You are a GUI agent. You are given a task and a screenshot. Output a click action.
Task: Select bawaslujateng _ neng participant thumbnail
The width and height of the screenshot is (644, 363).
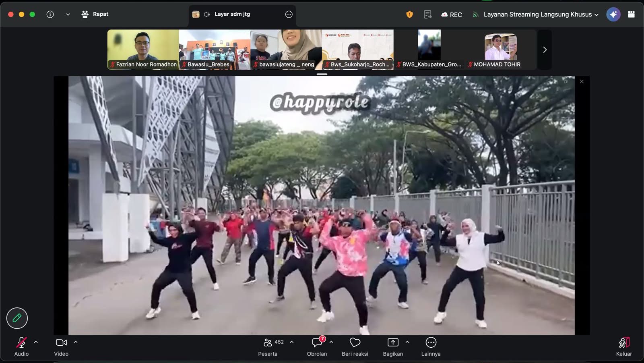pyautogui.click(x=286, y=49)
